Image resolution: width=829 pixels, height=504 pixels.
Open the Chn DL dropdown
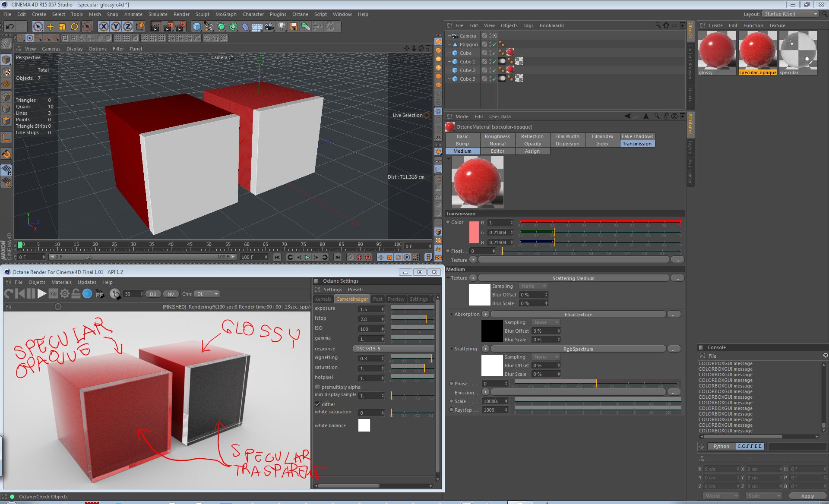pyautogui.click(x=207, y=294)
